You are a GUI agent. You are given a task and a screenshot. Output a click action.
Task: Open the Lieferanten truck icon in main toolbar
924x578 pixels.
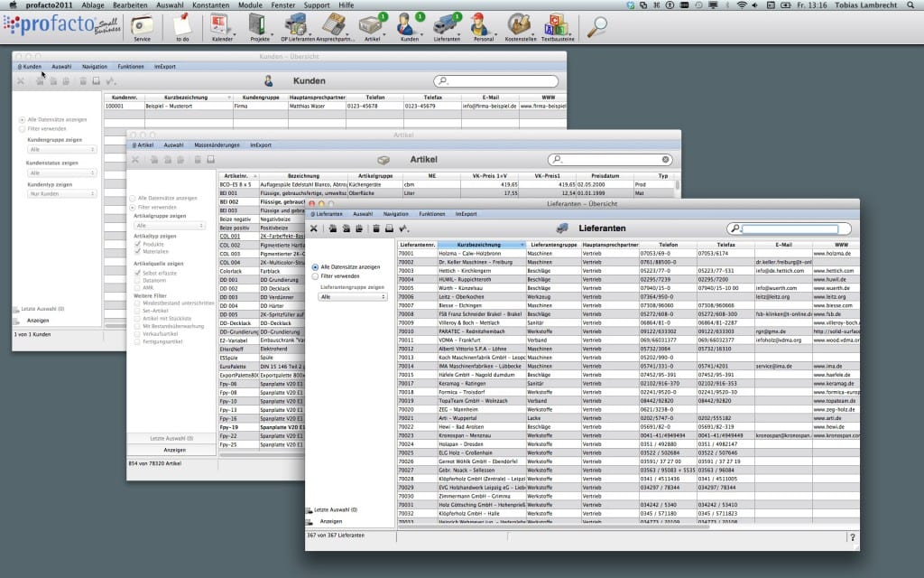point(446,27)
